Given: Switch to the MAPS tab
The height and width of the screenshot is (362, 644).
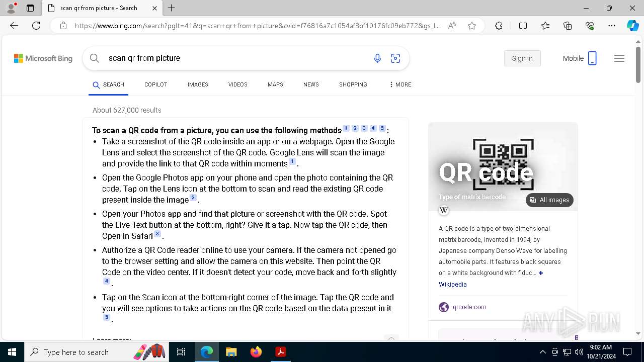Looking at the screenshot, I should [x=275, y=84].
